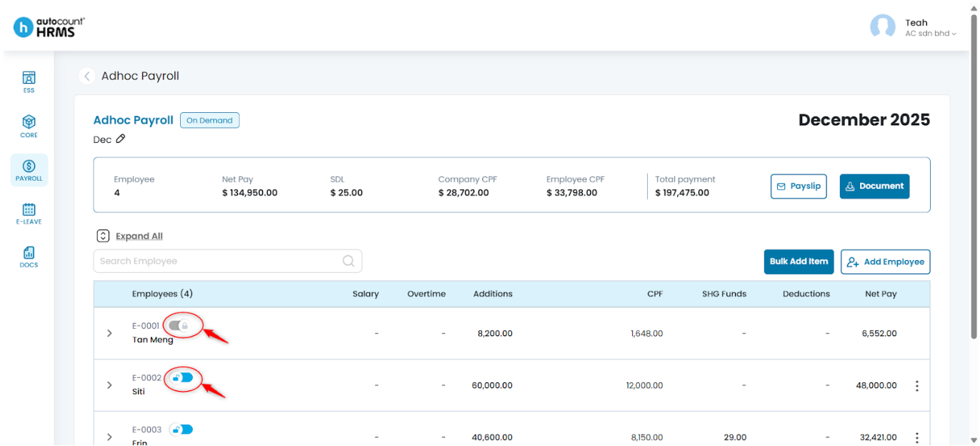Click the Additions column header
980x446 pixels.
[x=493, y=294]
